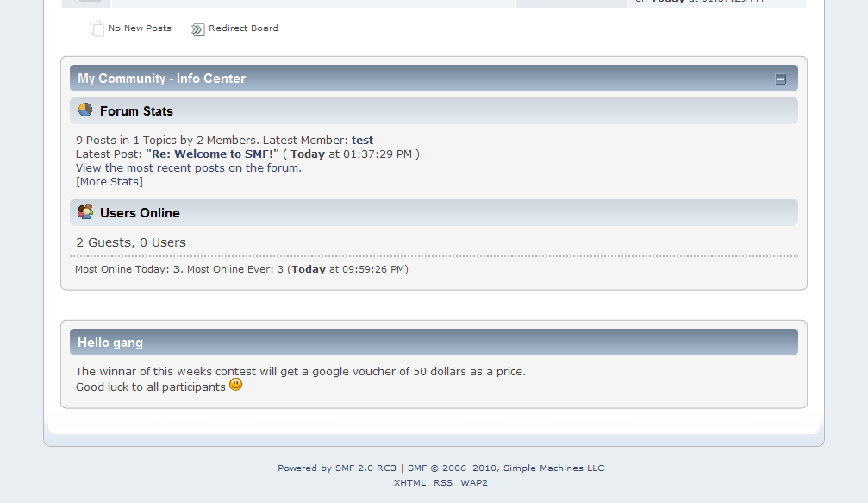Open the SMF 2.0 RC3 footer link
Viewport: 868px width, 503px height.
[x=366, y=468]
